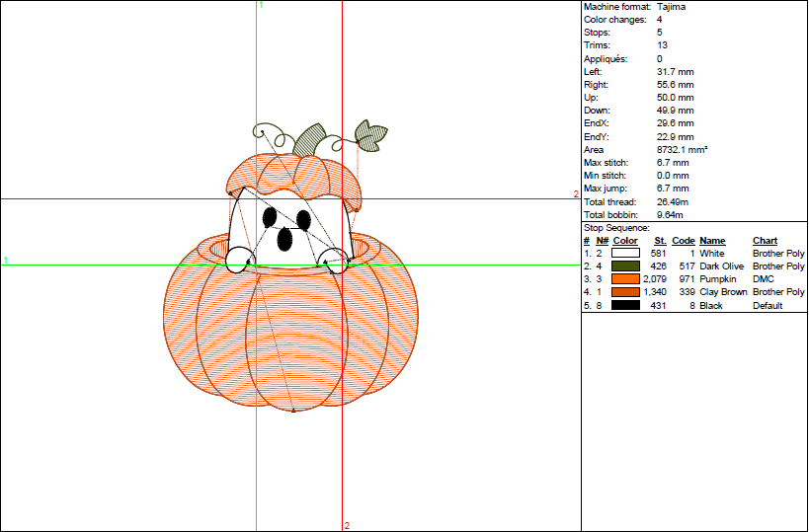The width and height of the screenshot is (809, 532).
Task: Click the '8732.1 mm²' Area value
Action: pos(683,149)
